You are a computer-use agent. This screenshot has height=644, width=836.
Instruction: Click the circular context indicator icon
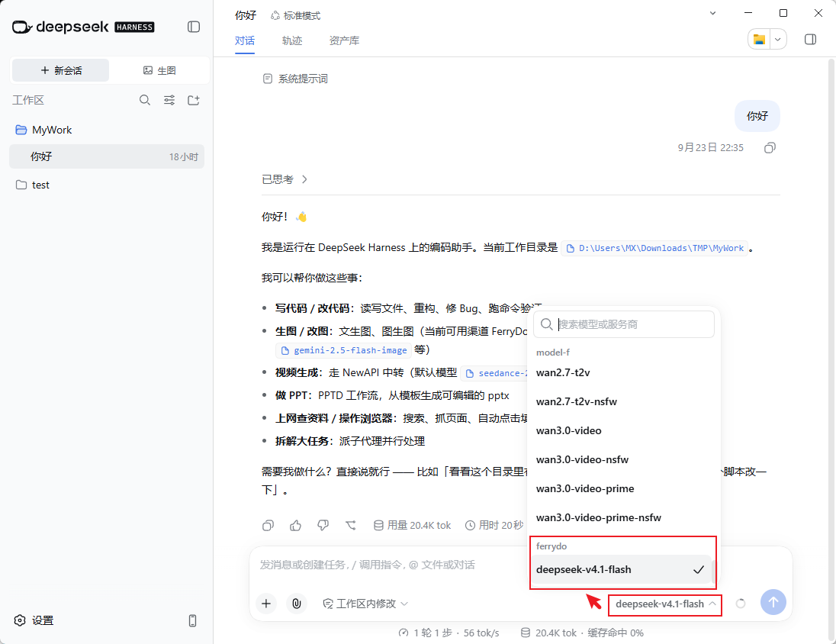coord(741,604)
